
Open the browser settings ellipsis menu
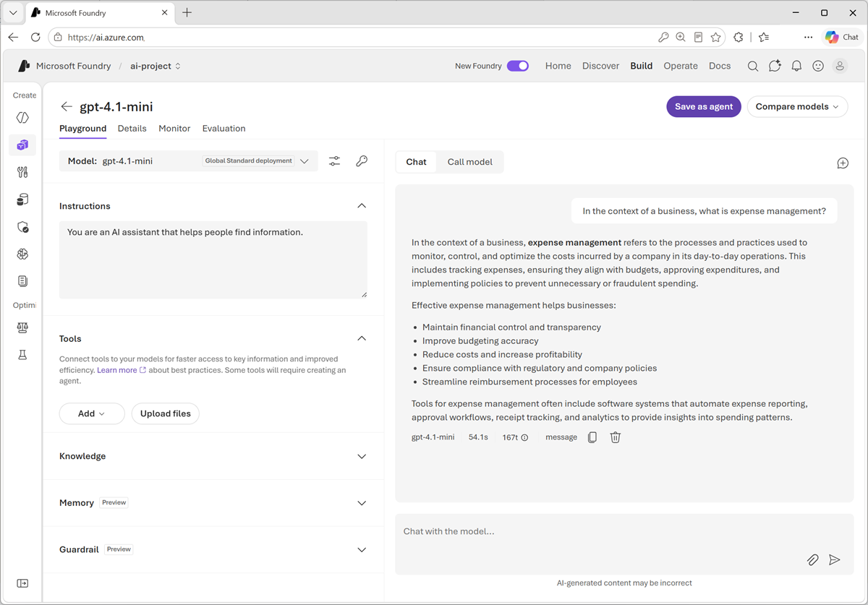coord(808,37)
